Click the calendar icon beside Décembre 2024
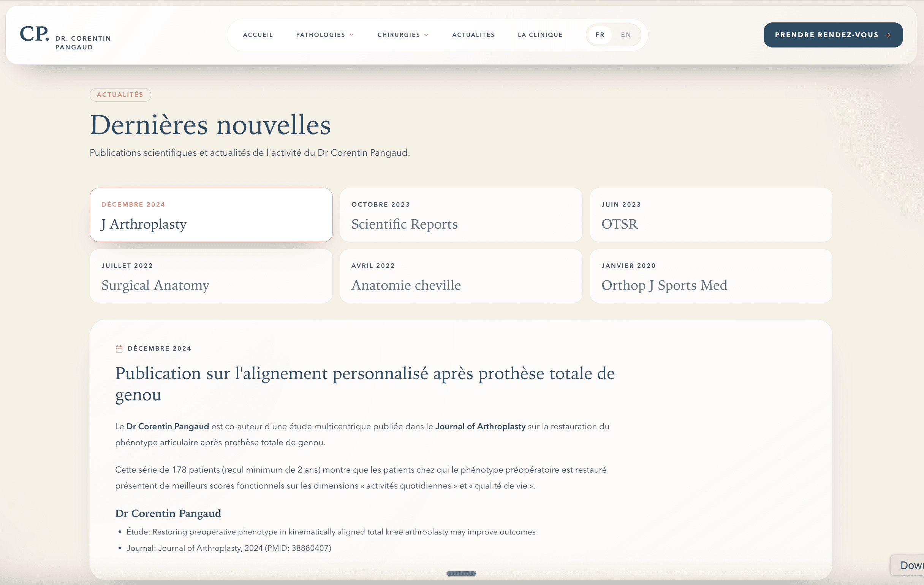Screen dimensions: 924x585 tap(119, 348)
